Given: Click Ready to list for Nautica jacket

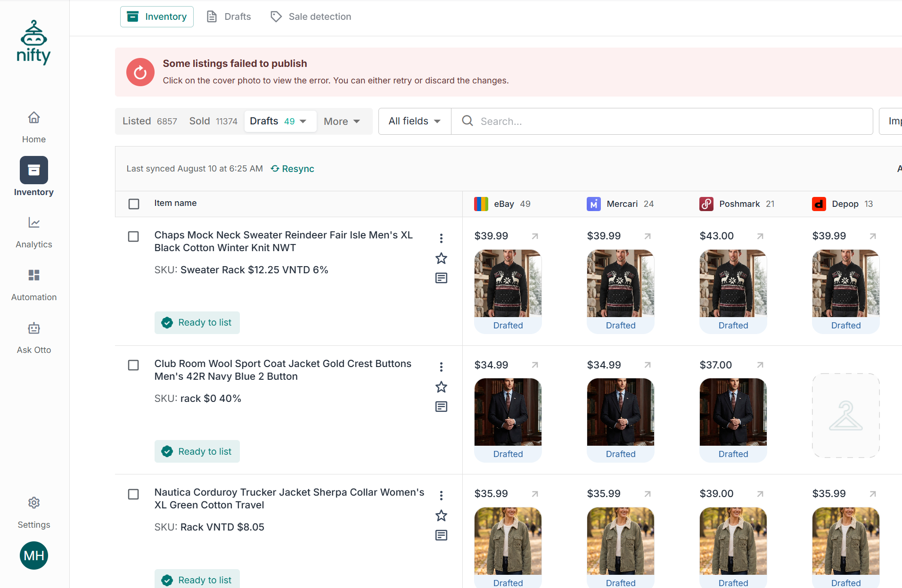Looking at the screenshot, I should 197,579.
